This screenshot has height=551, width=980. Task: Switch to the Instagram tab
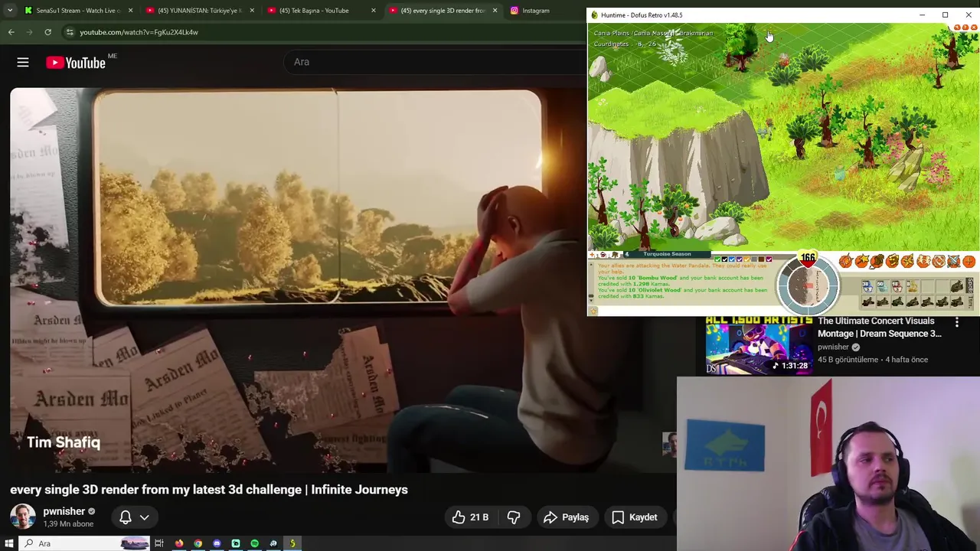pyautogui.click(x=536, y=11)
